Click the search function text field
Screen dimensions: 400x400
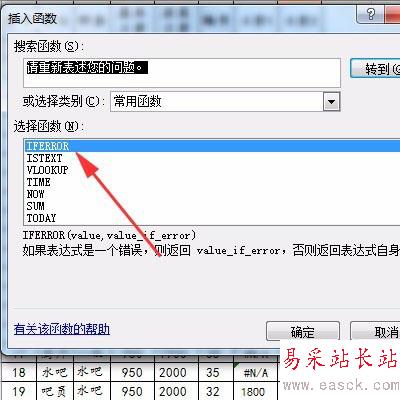182,73
